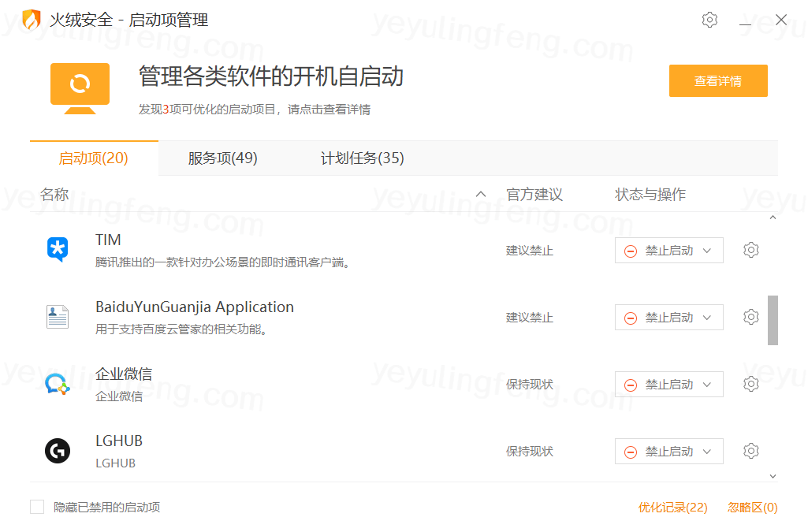Select the 企业微信 entry title
Viewport: 808px width, 532px height.
tap(124, 374)
